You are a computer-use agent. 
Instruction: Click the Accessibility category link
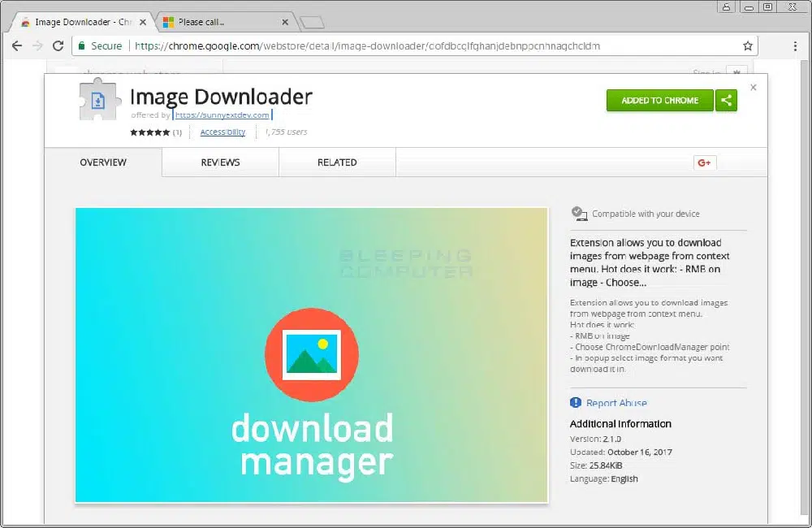point(222,132)
